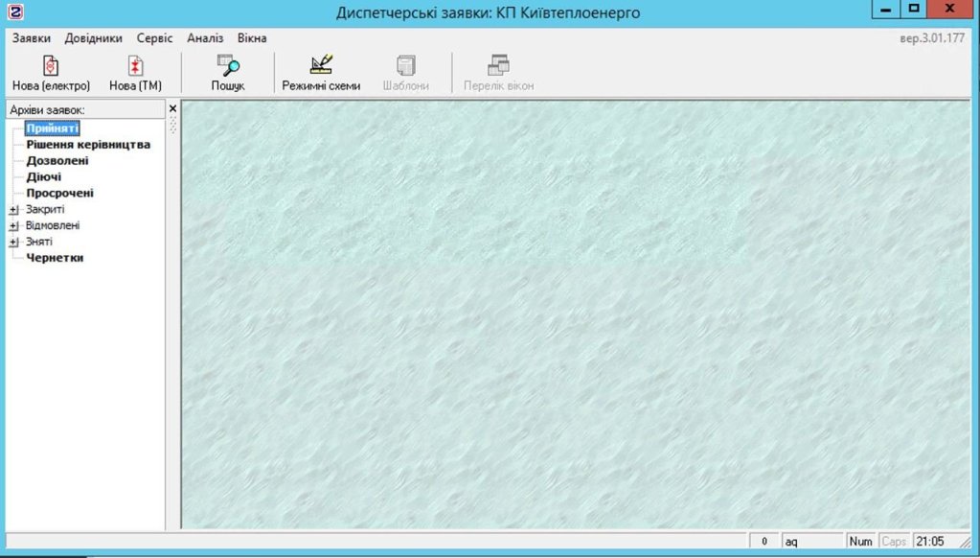
Task: Open the Аналіз menu
Action: (205, 38)
